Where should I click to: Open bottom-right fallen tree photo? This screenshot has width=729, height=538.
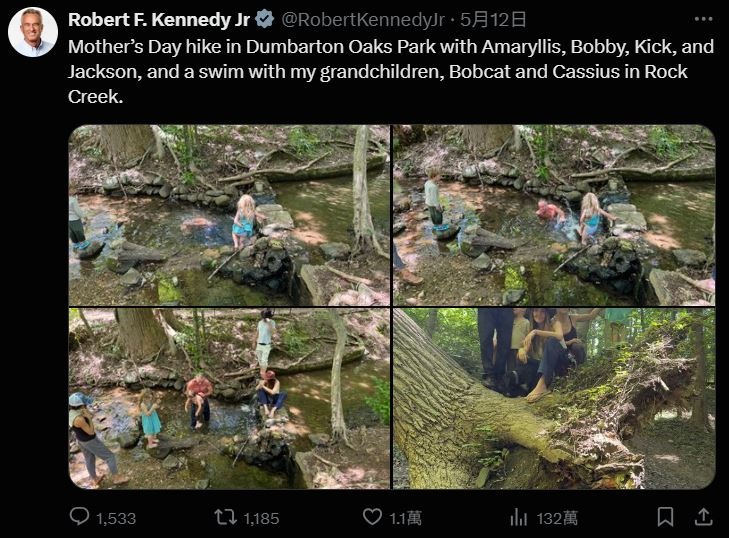point(554,398)
